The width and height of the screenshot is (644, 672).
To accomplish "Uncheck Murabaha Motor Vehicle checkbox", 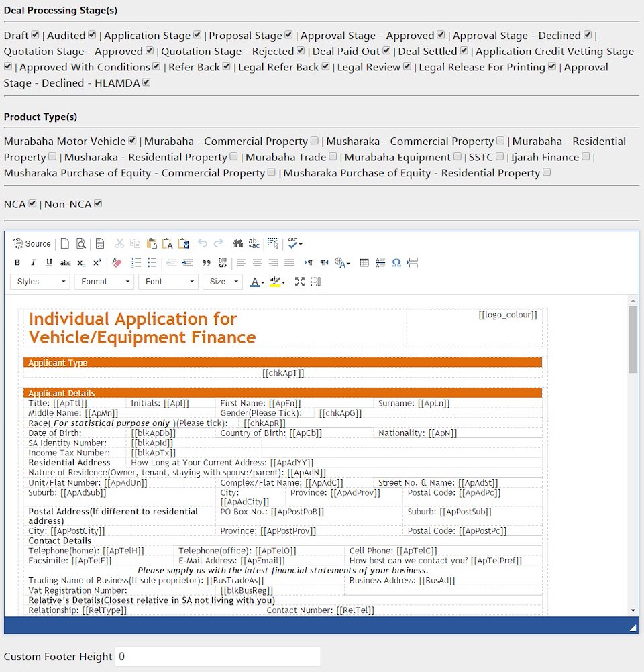I will tap(132, 141).
